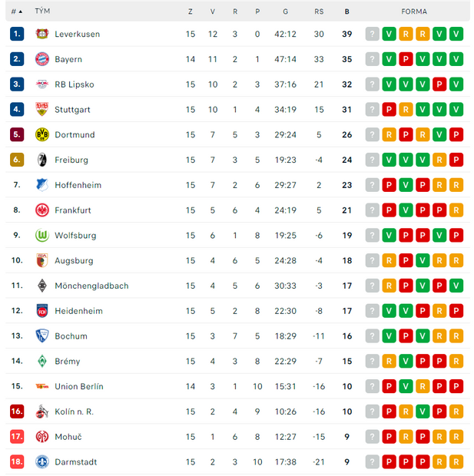
Task: Click the Mönchengladbach club logo
Action: pyautogui.click(x=42, y=286)
